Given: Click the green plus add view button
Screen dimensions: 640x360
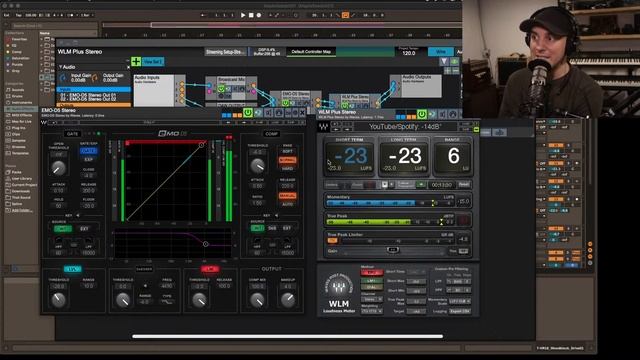Looking at the screenshot, I should [x=136, y=62].
